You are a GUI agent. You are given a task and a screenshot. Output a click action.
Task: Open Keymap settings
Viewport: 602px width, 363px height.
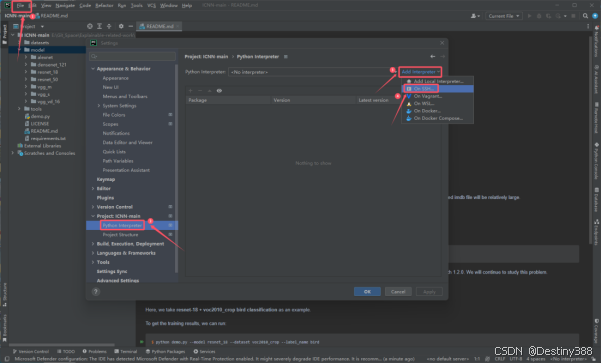[x=106, y=179]
